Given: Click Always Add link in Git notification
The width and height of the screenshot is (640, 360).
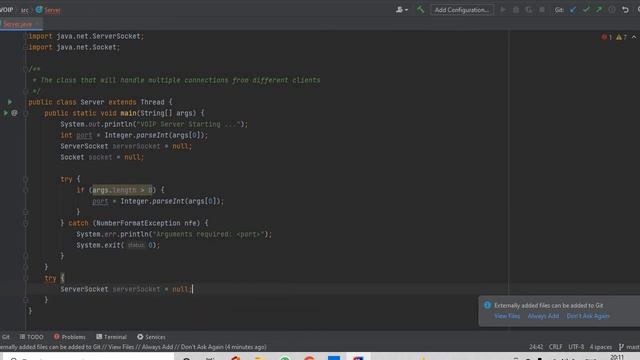Looking at the screenshot, I should [543, 316].
